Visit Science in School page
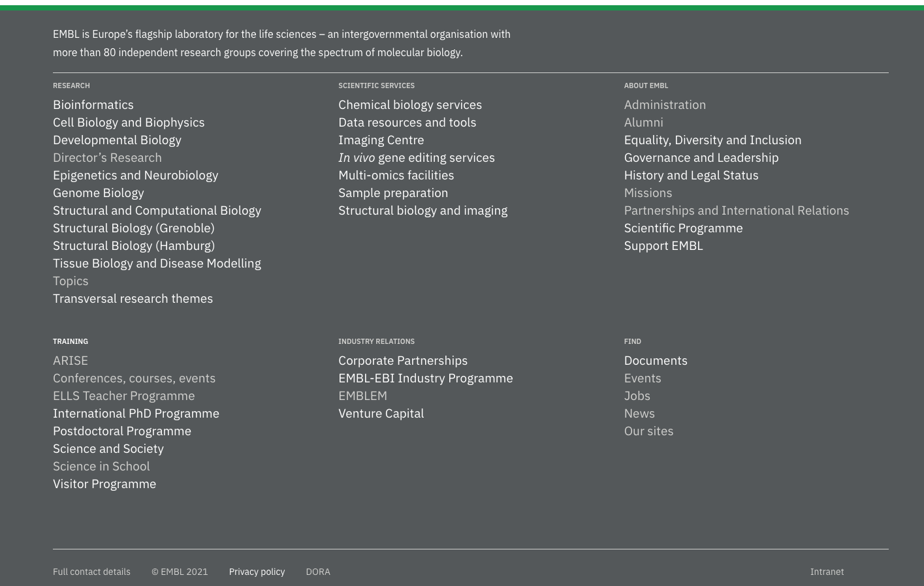Screen dimensions: 924x586 pyautogui.click(x=101, y=466)
